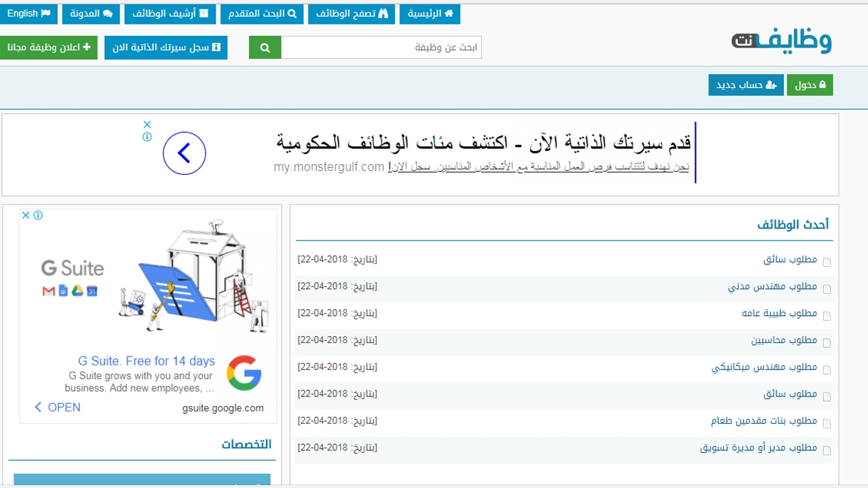Click document icon beside مطلوب مهندس مدني
The width and height of the screenshot is (868, 488).
[x=827, y=289]
